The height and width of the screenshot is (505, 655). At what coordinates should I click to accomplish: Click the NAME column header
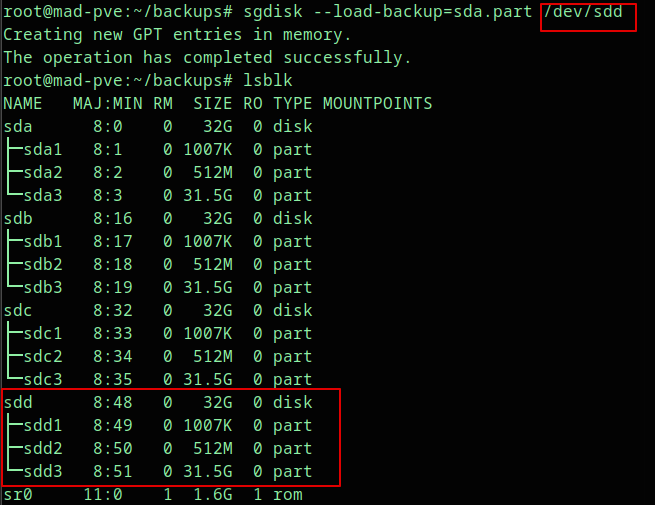pyautogui.click(x=23, y=104)
